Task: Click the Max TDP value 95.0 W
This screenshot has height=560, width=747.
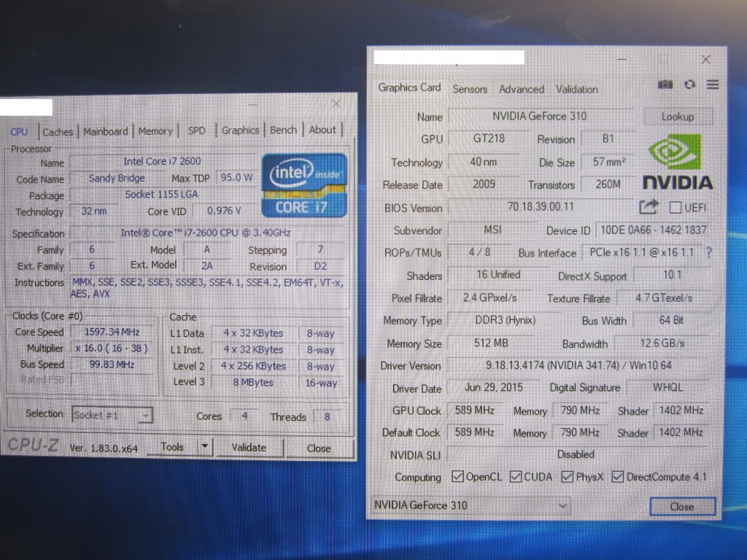Action: point(236,177)
